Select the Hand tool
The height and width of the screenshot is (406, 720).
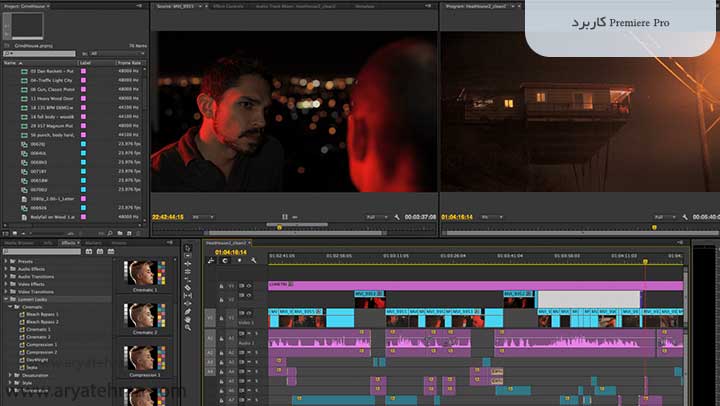(188, 319)
